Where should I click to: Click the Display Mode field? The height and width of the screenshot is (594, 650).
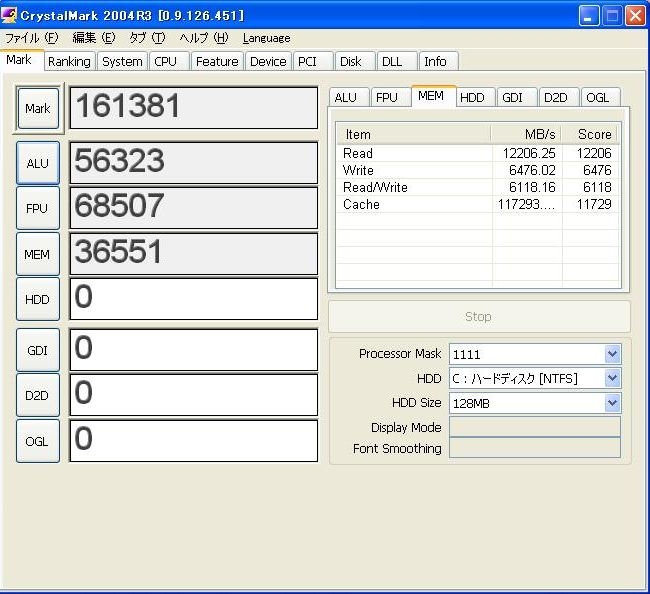534,427
